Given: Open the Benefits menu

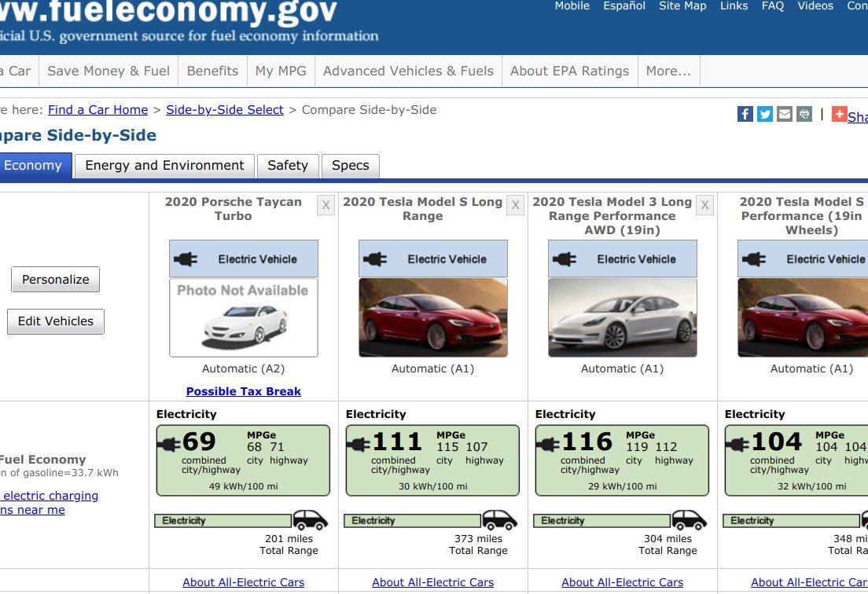Looking at the screenshot, I should tap(212, 71).
